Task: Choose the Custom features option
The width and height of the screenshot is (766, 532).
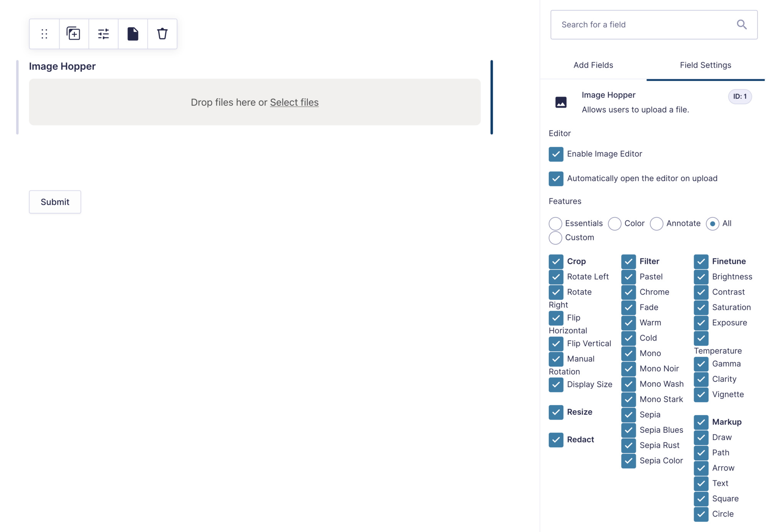Action: pyautogui.click(x=555, y=237)
